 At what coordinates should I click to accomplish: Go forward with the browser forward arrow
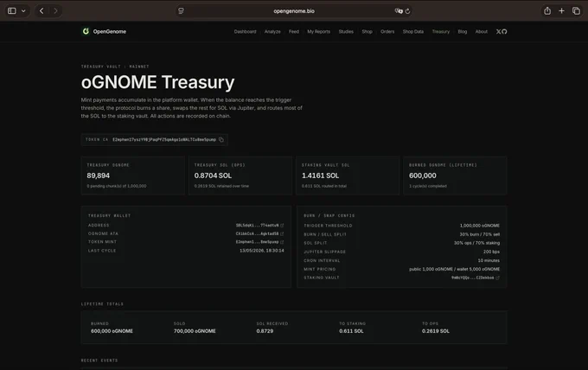[x=55, y=11]
